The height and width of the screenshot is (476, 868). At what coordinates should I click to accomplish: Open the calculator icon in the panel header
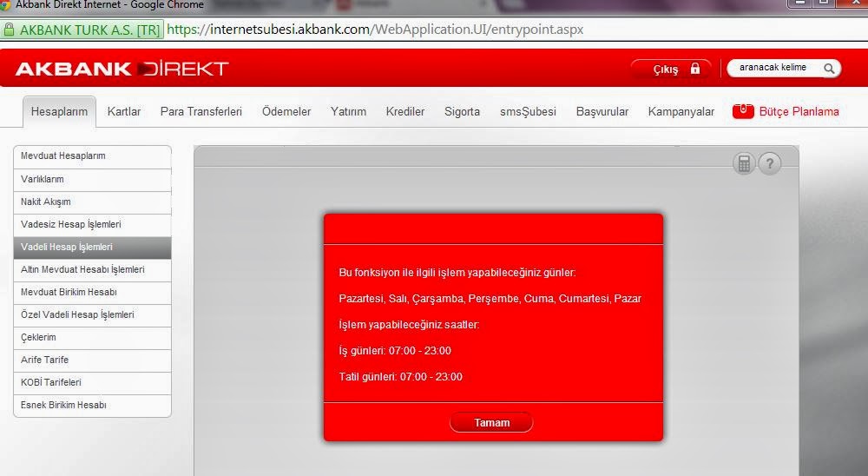(744, 163)
